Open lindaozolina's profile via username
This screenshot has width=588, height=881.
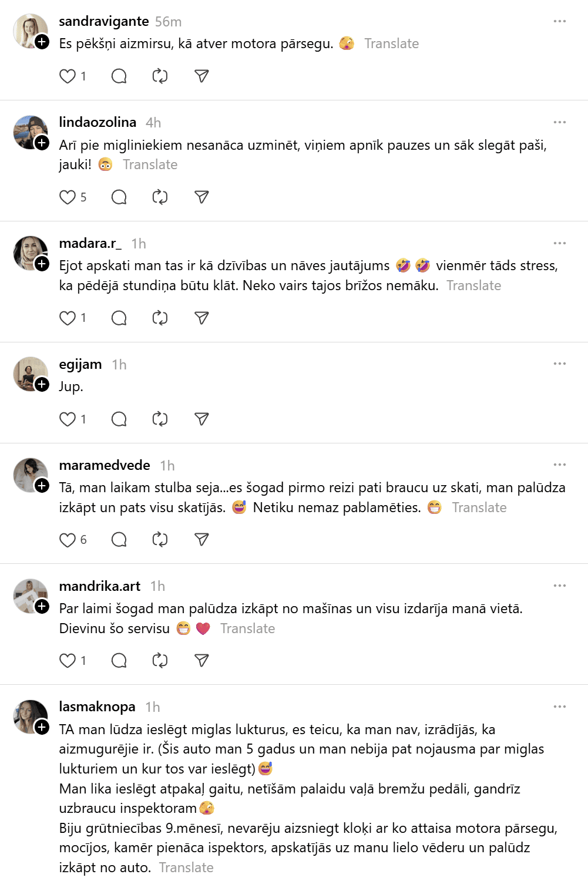tap(98, 122)
